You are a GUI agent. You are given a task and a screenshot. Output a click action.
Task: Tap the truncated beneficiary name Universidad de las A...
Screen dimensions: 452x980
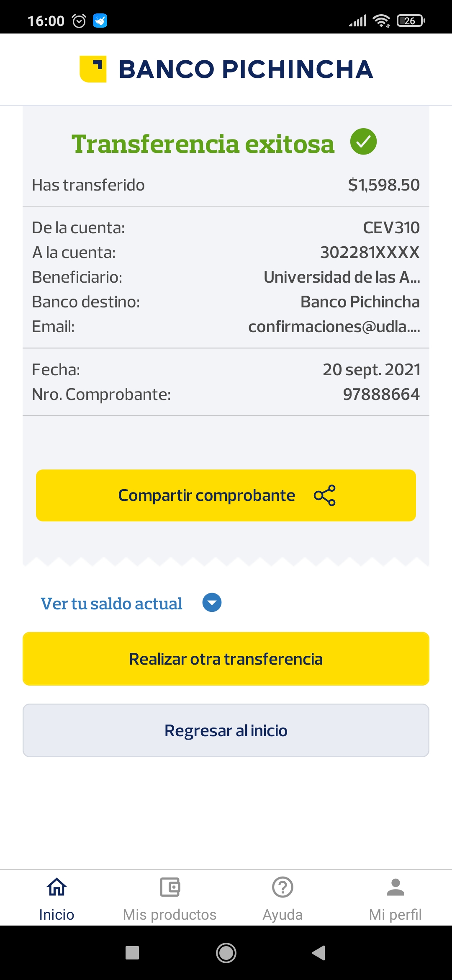tap(342, 277)
